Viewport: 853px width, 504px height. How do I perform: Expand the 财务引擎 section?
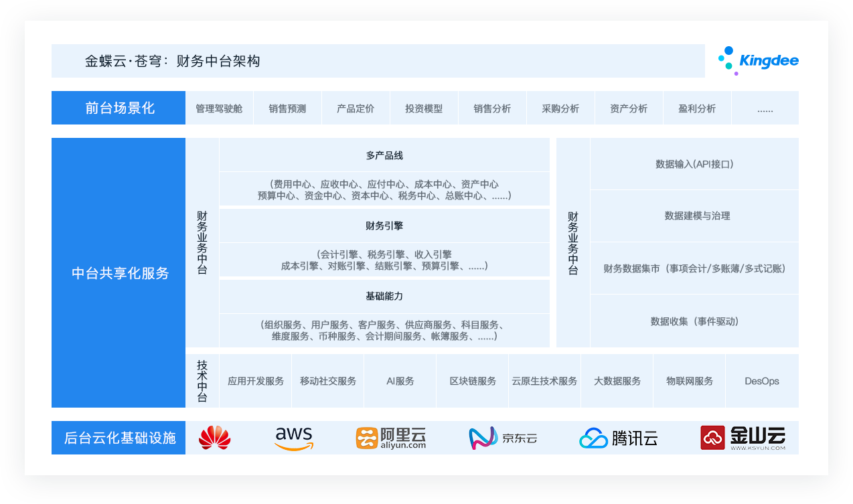(383, 226)
